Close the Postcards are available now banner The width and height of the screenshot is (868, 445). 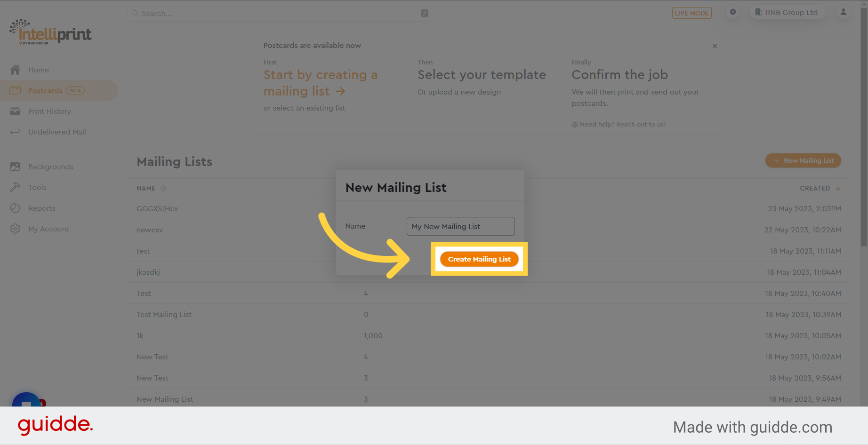[x=715, y=46]
